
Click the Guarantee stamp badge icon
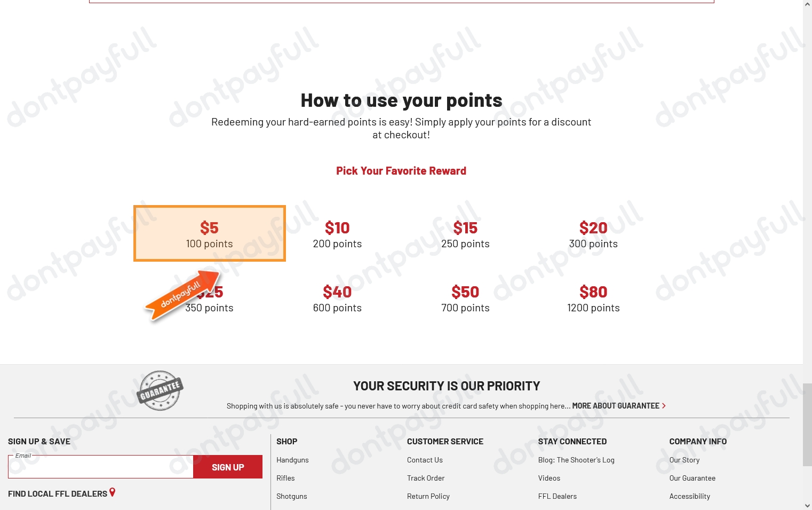(x=160, y=390)
